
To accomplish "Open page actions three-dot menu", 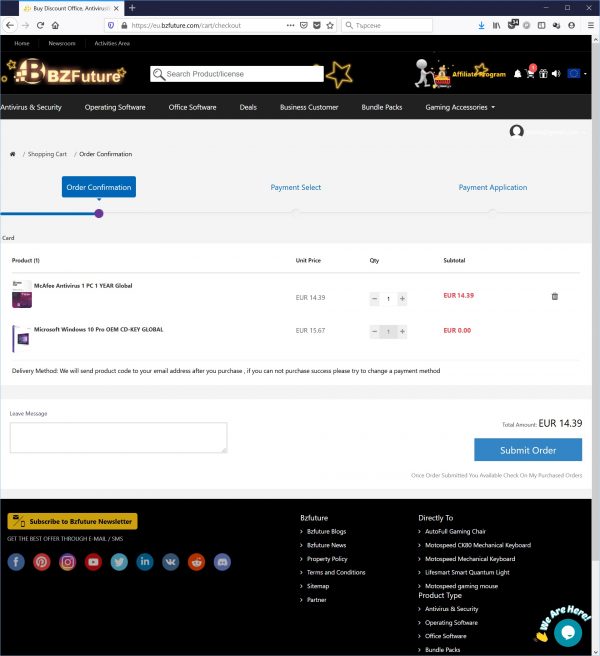I will 290,25.
